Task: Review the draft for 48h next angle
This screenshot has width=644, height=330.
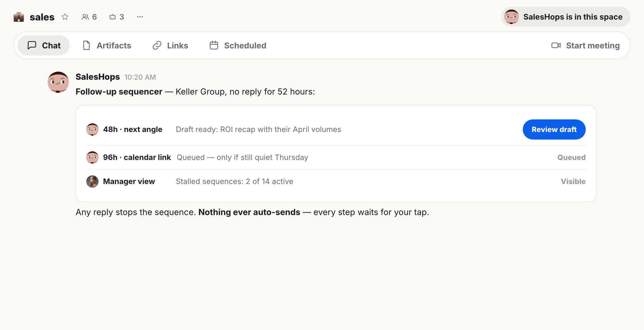Action: (x=554, y=129)
